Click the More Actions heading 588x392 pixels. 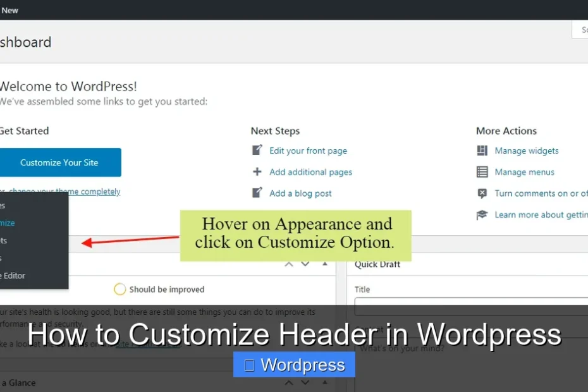506,131
